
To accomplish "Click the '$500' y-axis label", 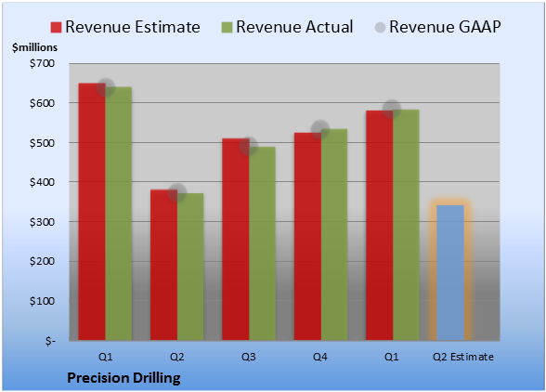I will coord(42,143).
